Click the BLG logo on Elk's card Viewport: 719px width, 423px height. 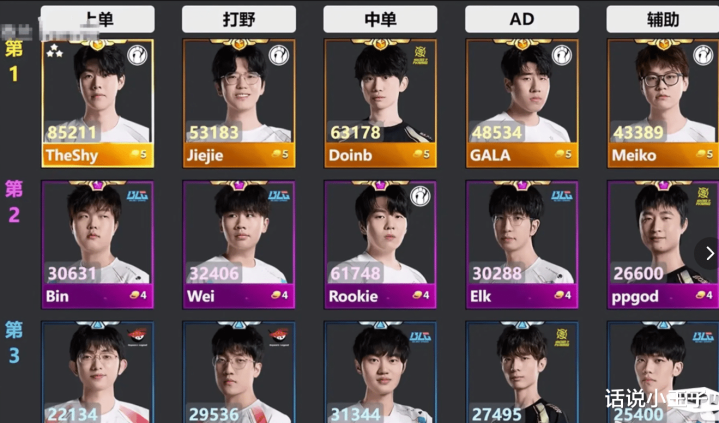pos(562,196)
